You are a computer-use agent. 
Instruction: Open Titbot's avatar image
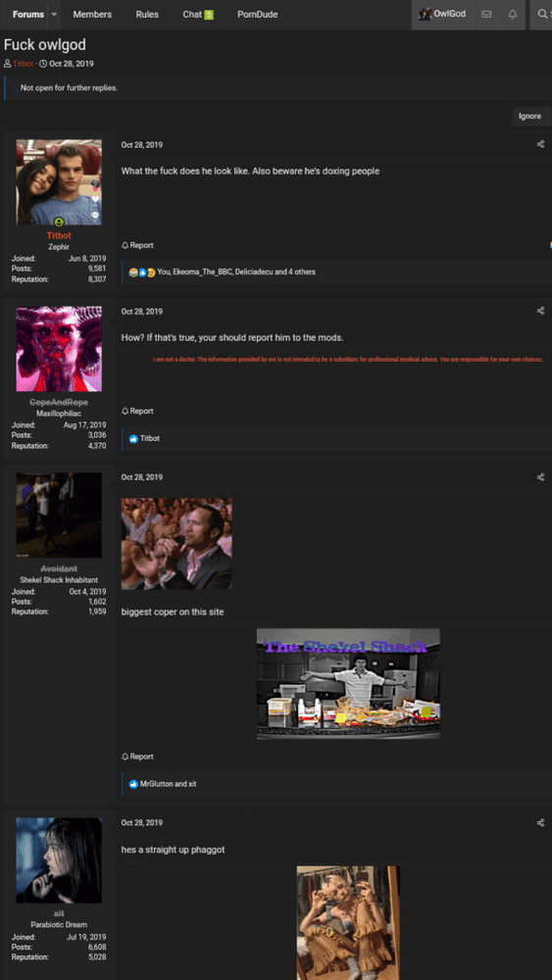coord(59,182)
